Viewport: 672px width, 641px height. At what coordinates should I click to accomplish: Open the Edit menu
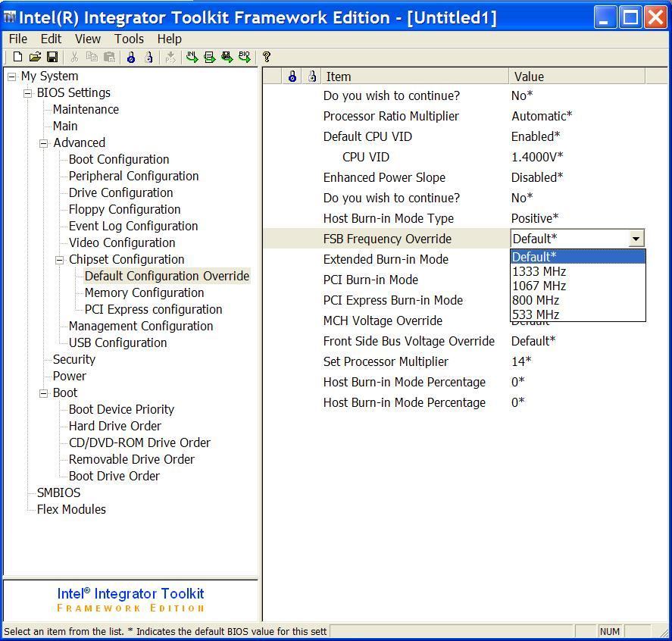pyautogui.click(x=51, y=39)
